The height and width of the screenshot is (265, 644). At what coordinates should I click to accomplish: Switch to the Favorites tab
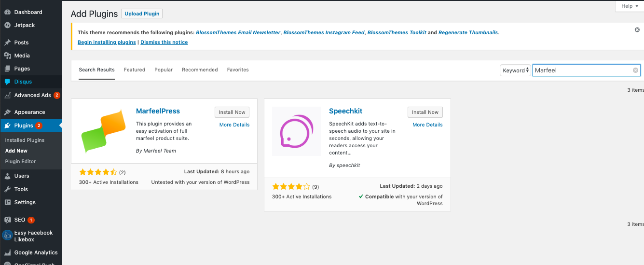238,70
